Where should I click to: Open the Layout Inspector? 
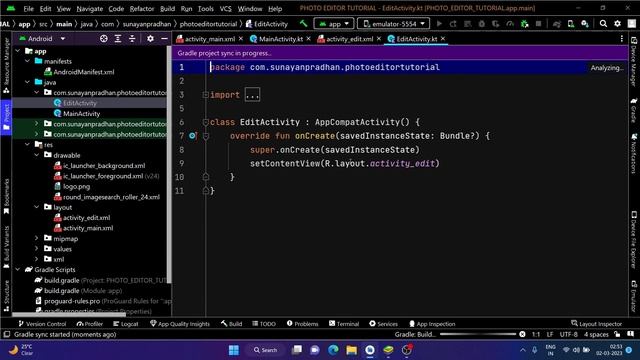tap(596, 324)
